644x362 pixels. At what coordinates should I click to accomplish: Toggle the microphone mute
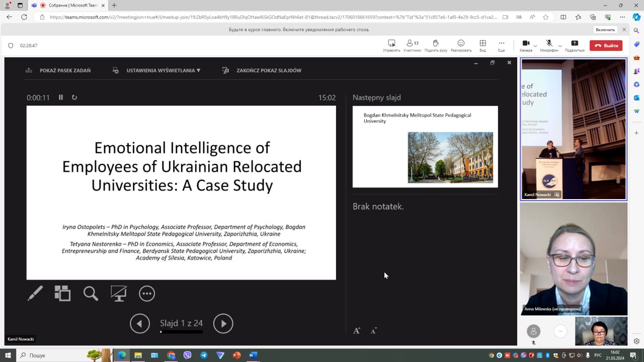click(549, 45)
